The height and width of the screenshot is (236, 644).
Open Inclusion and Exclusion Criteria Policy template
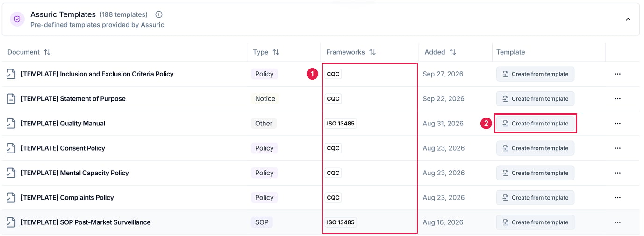point(97,74)
